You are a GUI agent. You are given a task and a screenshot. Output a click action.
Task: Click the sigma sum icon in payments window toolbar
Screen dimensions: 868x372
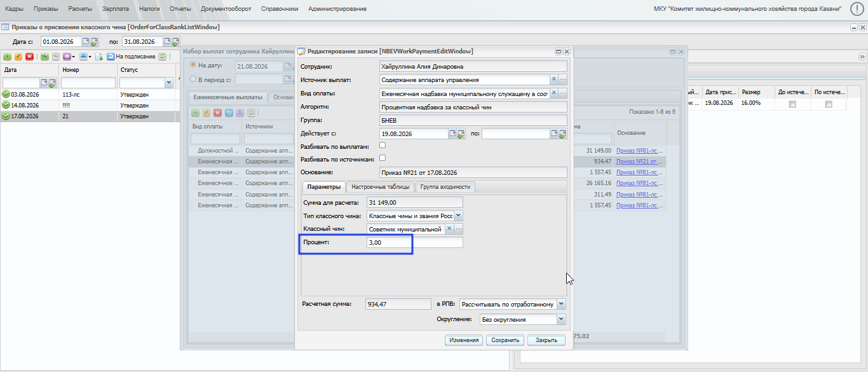point(240,113)
